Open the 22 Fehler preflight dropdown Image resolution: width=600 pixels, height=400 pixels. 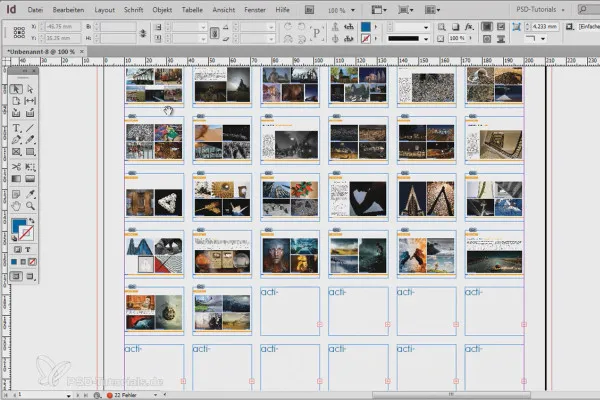[155, 395]
